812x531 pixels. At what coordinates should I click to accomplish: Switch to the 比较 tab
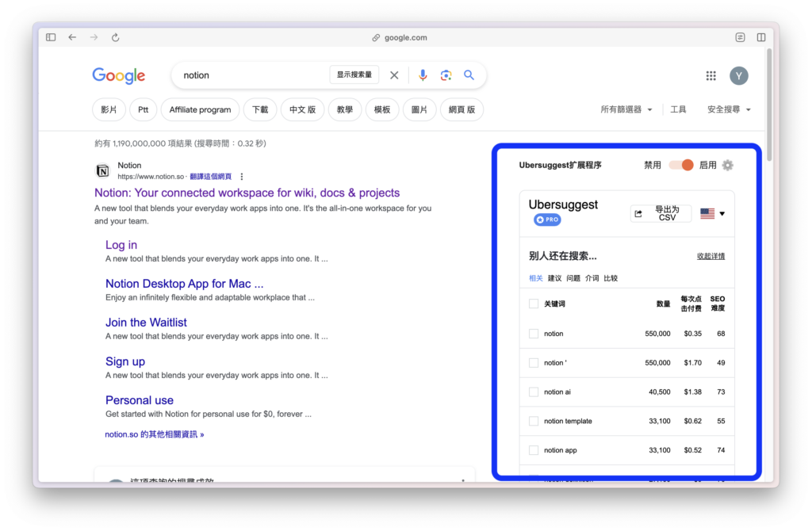tap(611, 278)
